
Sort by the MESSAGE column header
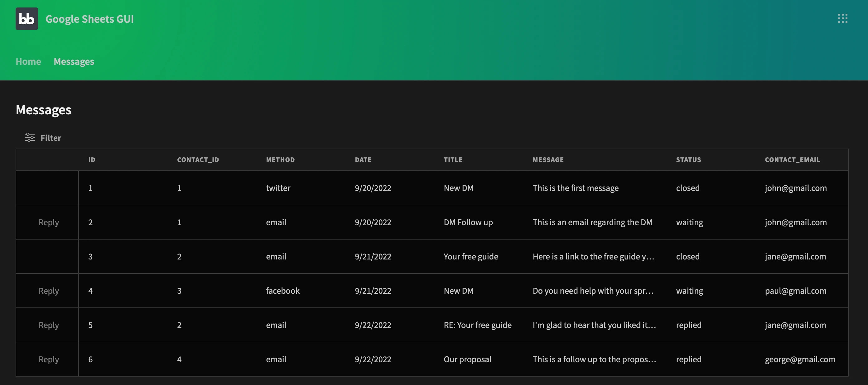548,159
